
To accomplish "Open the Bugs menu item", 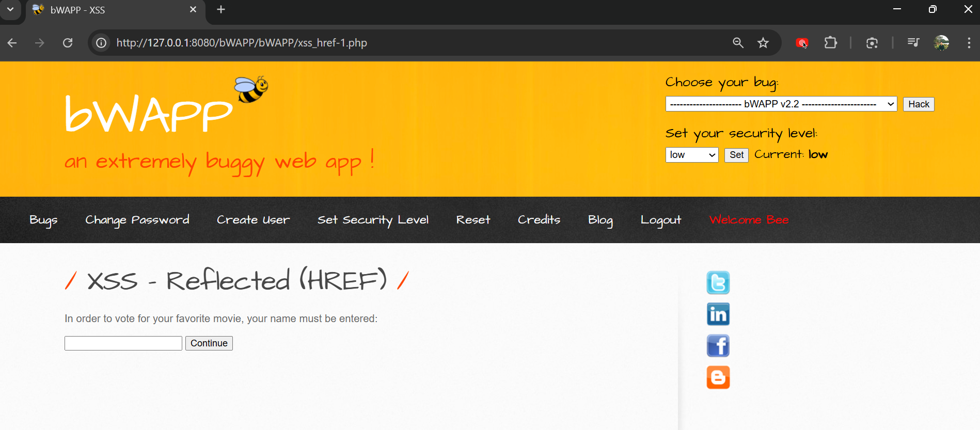I will 43,220.
